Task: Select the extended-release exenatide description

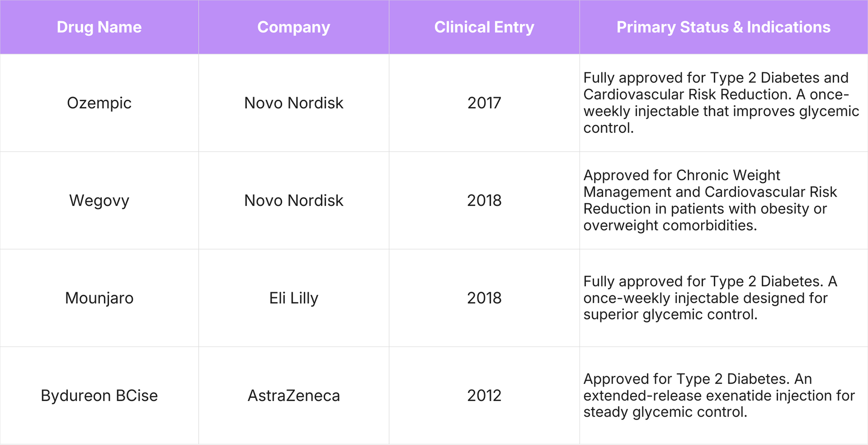Action: tap(719, 395)
